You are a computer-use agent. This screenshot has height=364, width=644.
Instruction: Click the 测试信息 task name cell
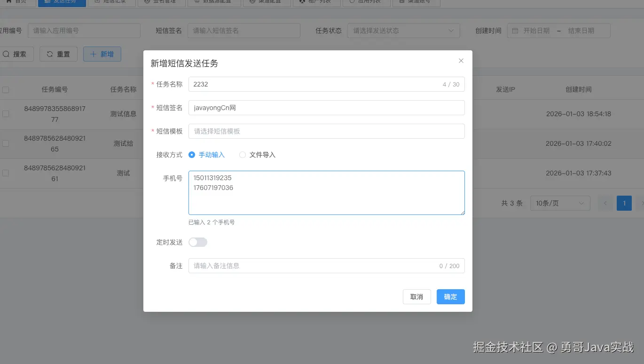pyautogui.click(x=123, y=114)
